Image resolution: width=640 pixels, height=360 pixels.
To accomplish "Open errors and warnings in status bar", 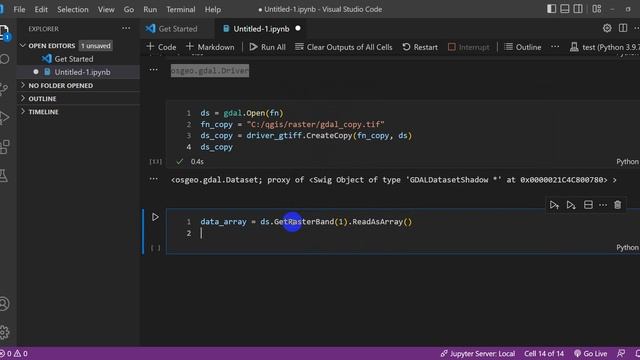I will 14,353.
